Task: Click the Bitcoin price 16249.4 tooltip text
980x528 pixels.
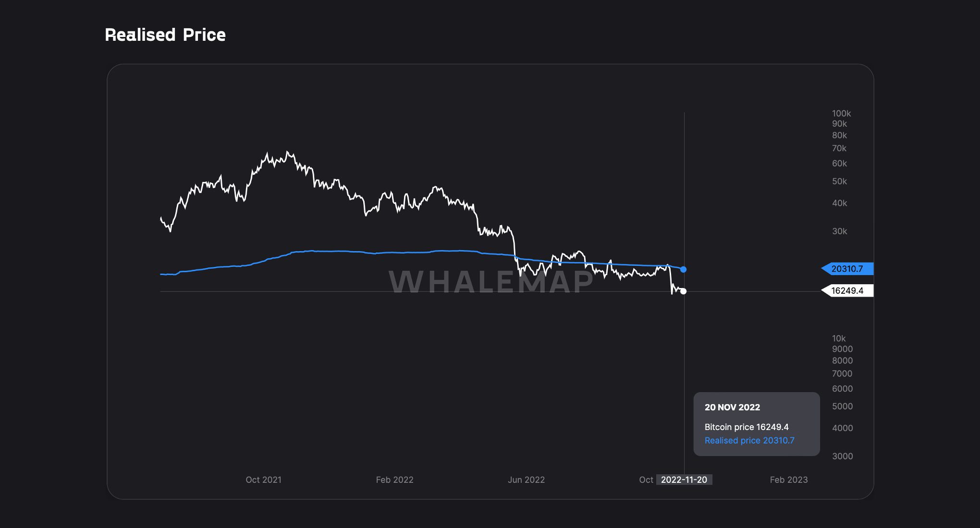Action: [747, 427]
